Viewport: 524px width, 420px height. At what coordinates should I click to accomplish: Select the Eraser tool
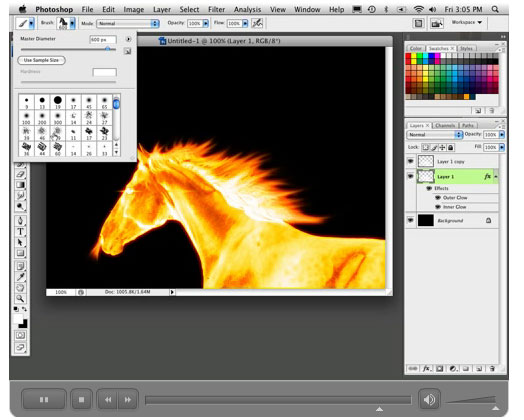click(x=20, y=174)
